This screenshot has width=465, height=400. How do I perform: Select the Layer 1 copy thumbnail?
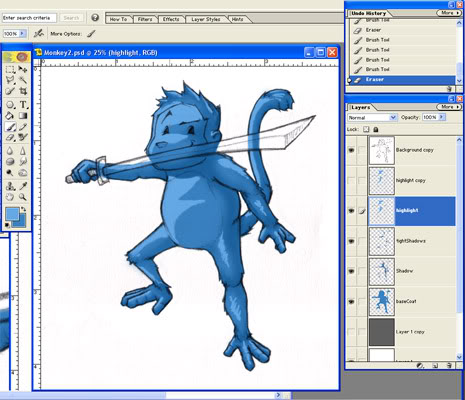(382, 332)
